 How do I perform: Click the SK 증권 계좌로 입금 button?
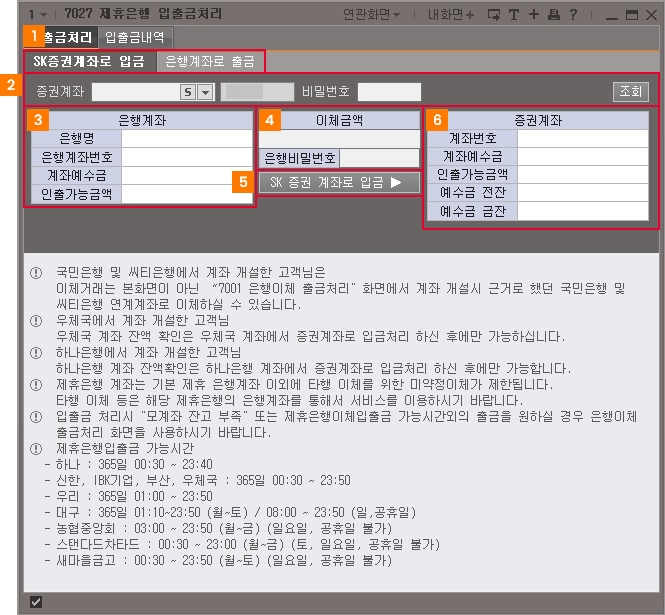tap(339, 183)
